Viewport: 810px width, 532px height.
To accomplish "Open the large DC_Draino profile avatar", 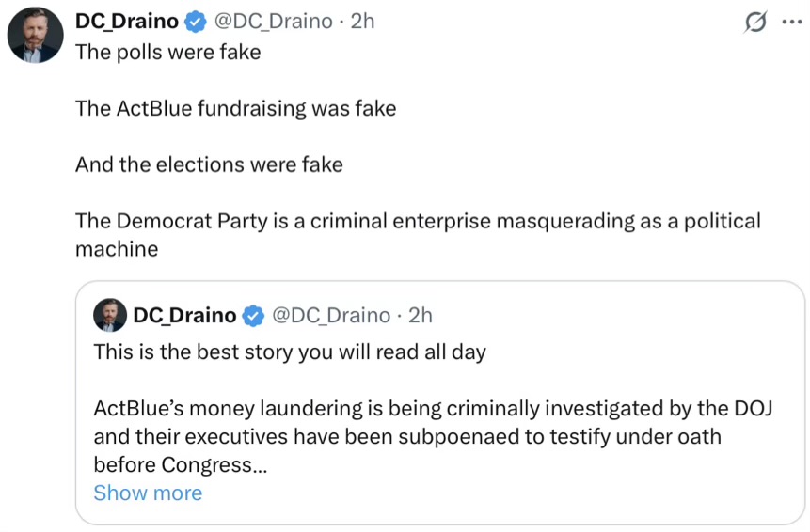I will [x=35, y=35].
